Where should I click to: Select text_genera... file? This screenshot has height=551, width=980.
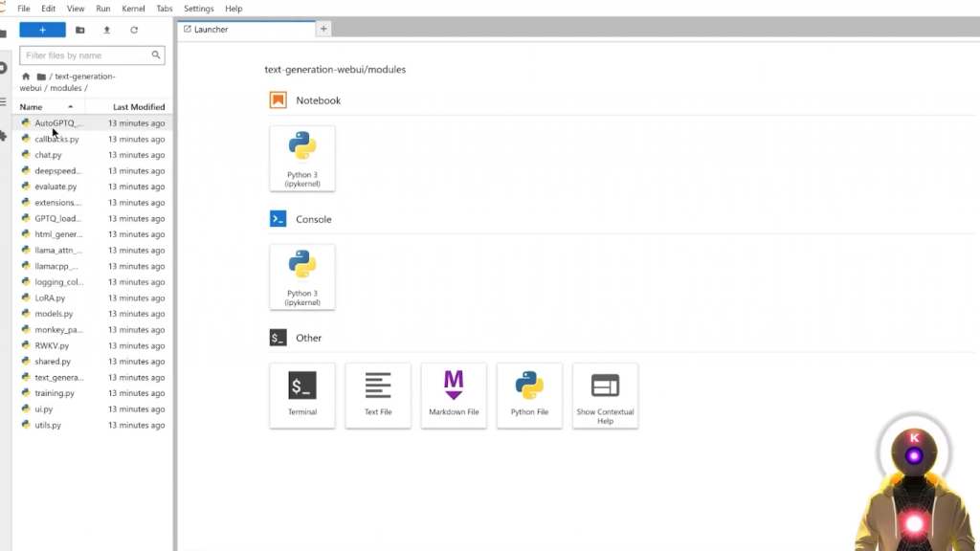tap(93, 377)
